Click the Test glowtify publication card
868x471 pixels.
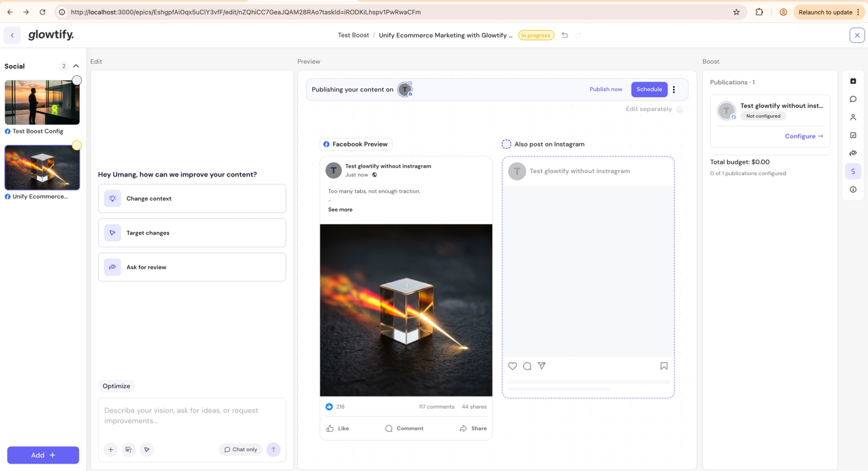(770, 121)
